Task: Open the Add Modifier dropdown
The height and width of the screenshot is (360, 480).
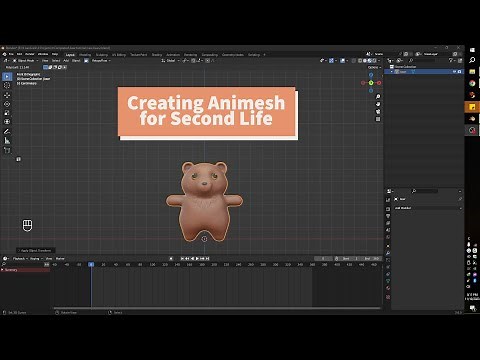Action: pos(428,208)
